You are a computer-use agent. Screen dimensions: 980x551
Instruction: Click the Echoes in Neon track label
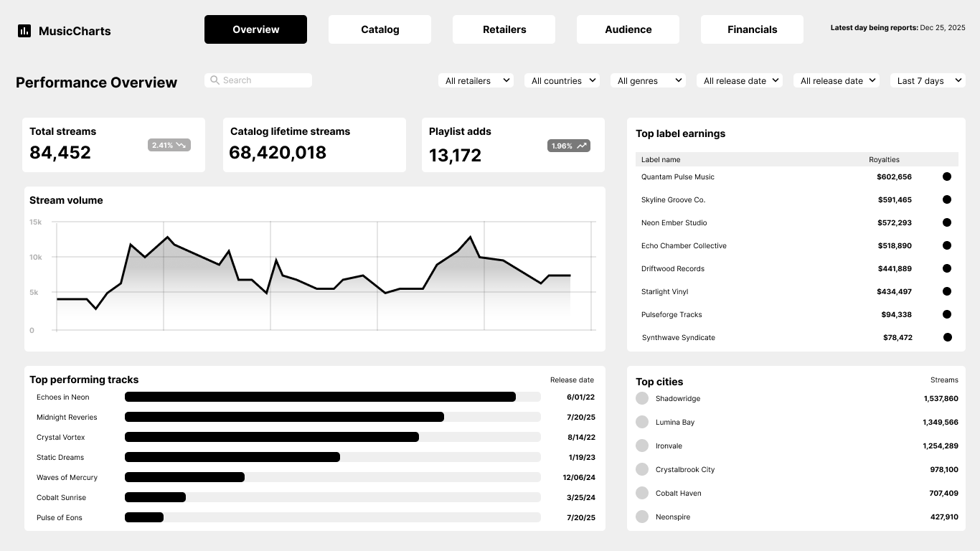click(x=62, y=397)
